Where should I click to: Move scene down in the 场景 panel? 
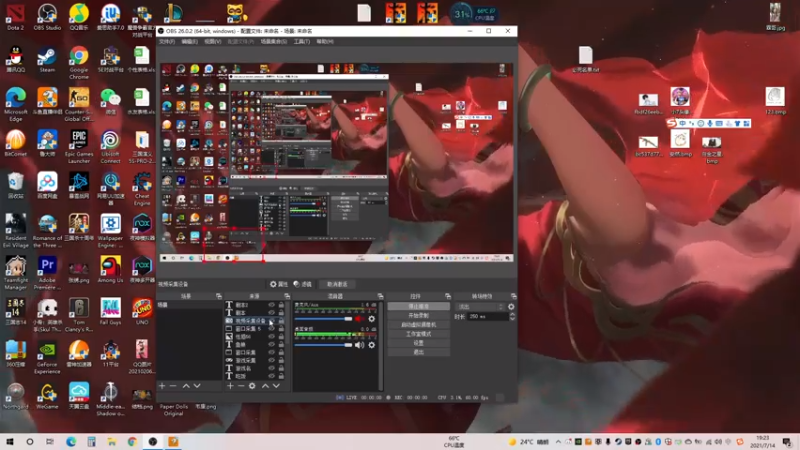point(197,386)
